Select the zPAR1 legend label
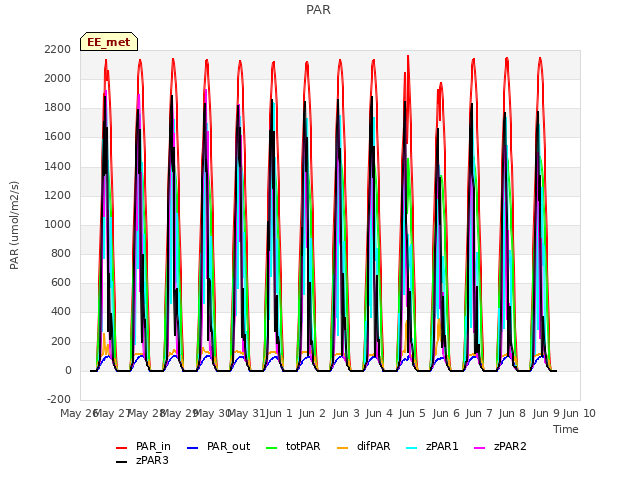 coord(442,447)
